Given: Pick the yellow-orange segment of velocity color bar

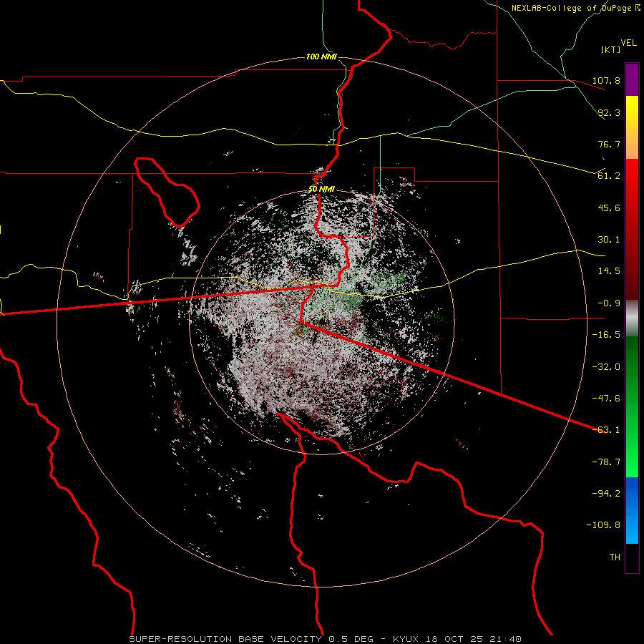Looking at the screenshot, I should tap(632, 127).
